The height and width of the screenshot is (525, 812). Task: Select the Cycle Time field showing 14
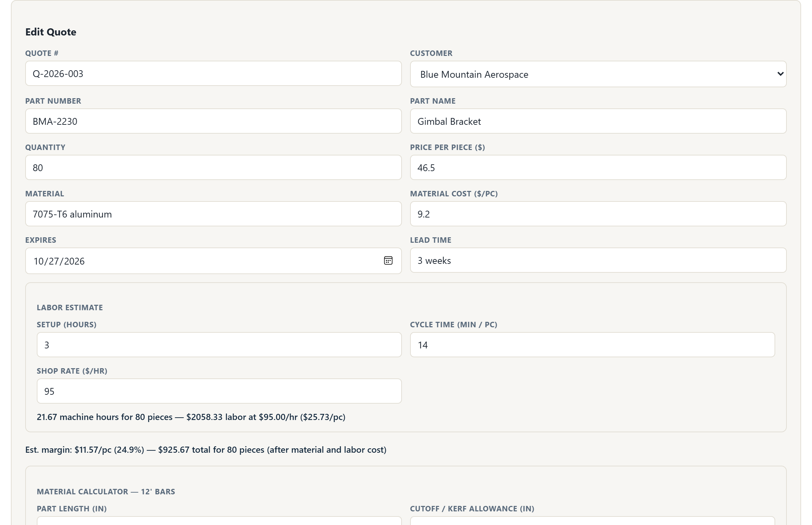pyautogui.click(x=592, y=345)
